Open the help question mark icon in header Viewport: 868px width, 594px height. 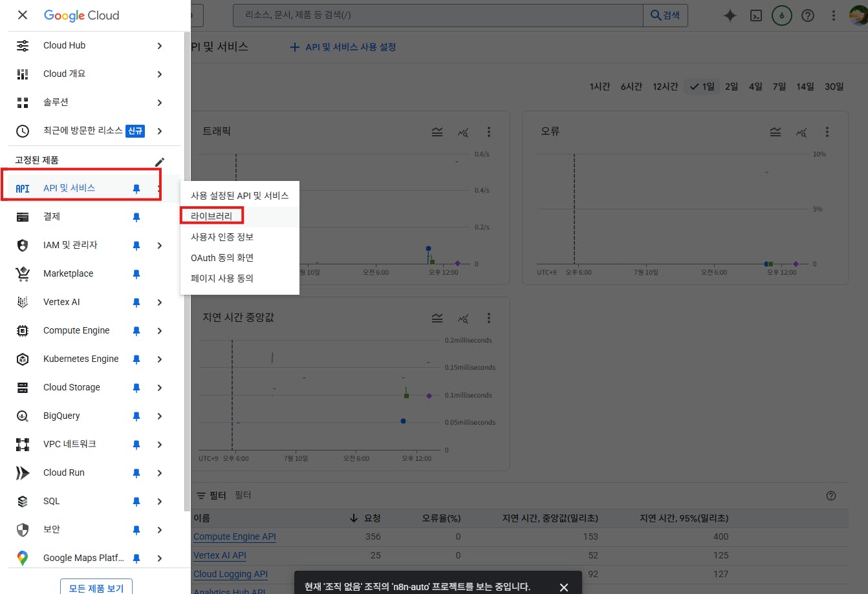pyautogui.click(x=807, y=16)
